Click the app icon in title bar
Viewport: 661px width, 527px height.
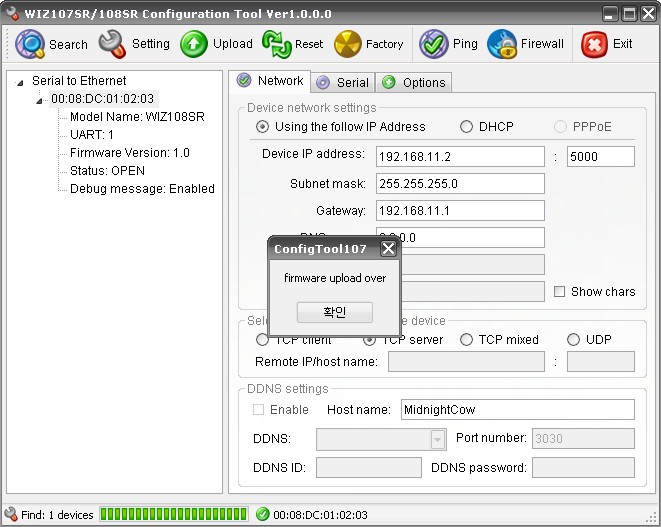[12, 13]
